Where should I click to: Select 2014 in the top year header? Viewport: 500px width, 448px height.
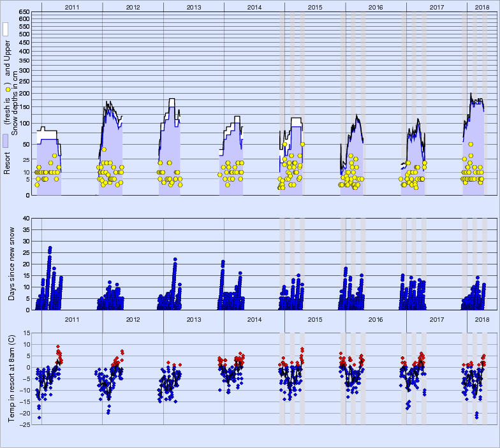coord(254,6)
